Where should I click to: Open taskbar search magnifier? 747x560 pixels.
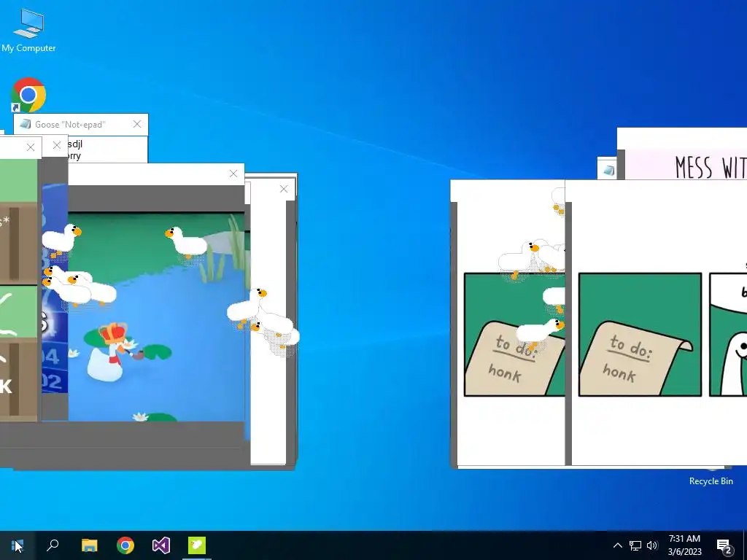tap(53, 545)
